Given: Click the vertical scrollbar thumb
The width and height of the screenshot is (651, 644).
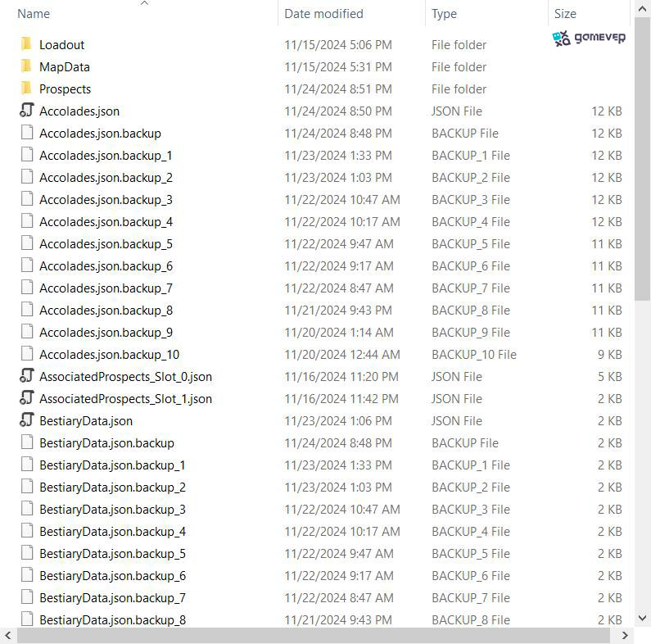Looking at the screenshot, I should tap(642, 158).
